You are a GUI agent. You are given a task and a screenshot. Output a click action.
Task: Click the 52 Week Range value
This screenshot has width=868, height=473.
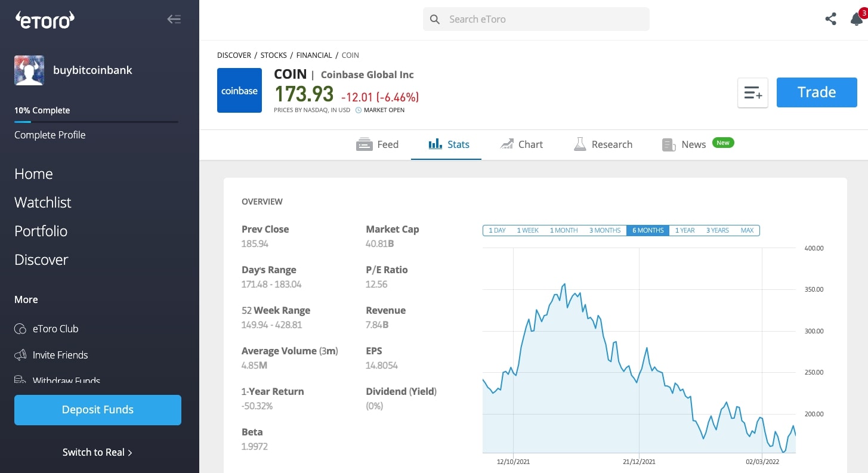point(271,325)
